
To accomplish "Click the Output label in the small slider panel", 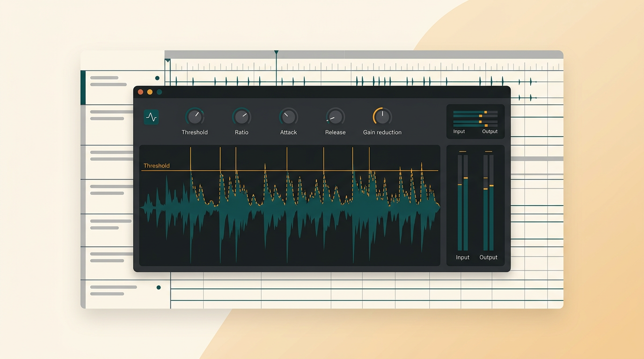I will 490,131.
